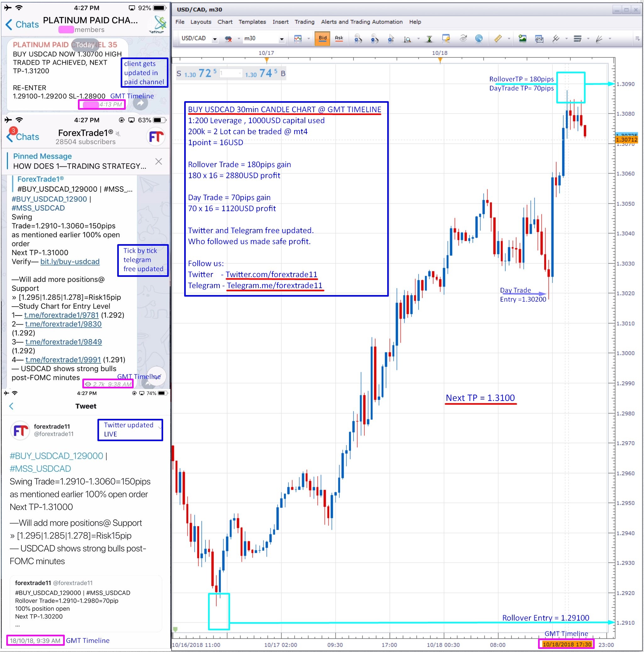Open the Help menu
The height and width of the screenshot is (652, 644).
pos(415,22)
